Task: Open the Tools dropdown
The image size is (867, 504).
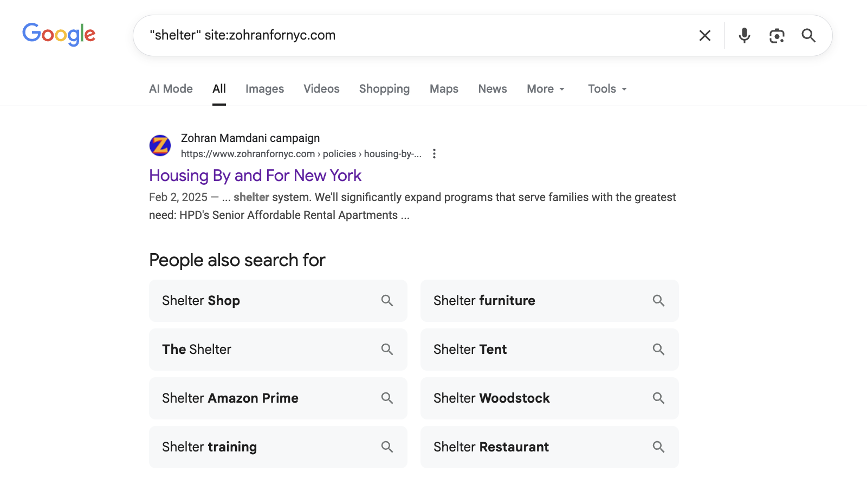Action: click(607, 89)
